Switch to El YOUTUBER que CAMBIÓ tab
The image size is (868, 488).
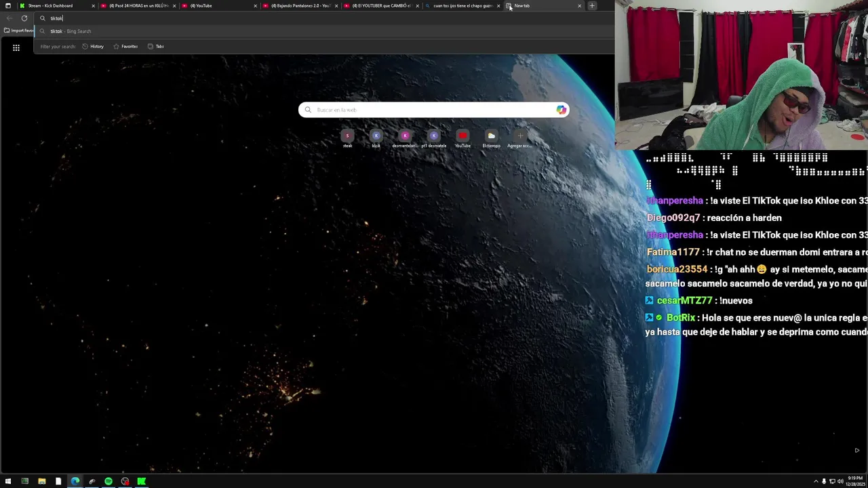(381, 5)
